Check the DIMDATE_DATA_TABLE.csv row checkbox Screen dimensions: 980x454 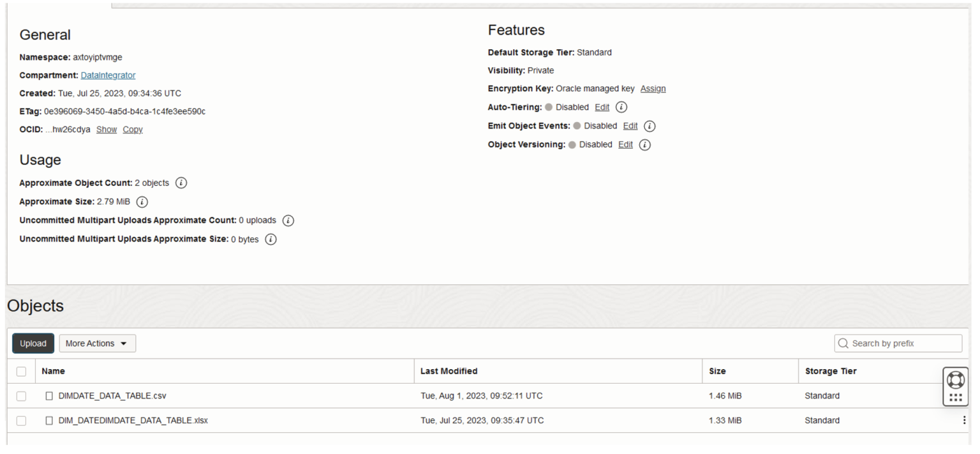coord(22,396)
